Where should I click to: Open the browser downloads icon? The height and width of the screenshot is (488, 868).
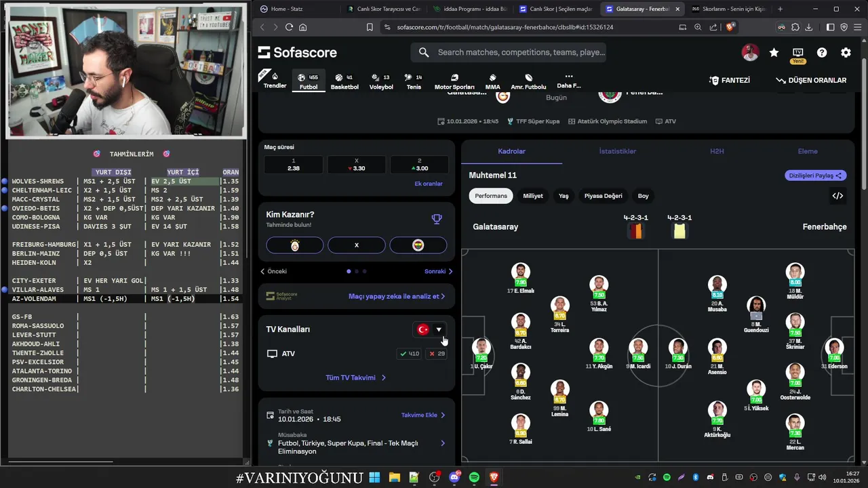pos(809,27)
